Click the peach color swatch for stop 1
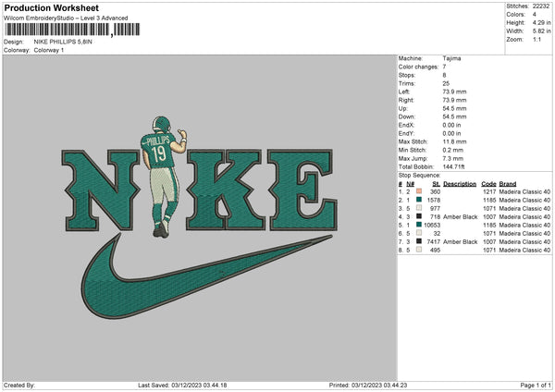Viewport: 555px width, 392px height. (x=419, y=190)
